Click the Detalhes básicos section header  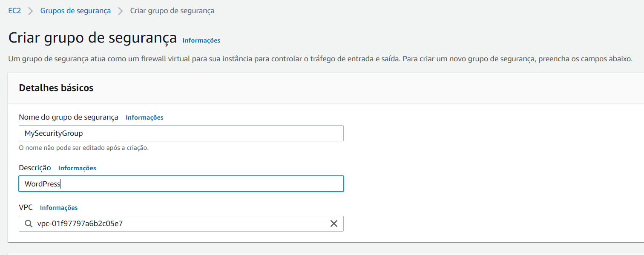click(x=56, y=88)
